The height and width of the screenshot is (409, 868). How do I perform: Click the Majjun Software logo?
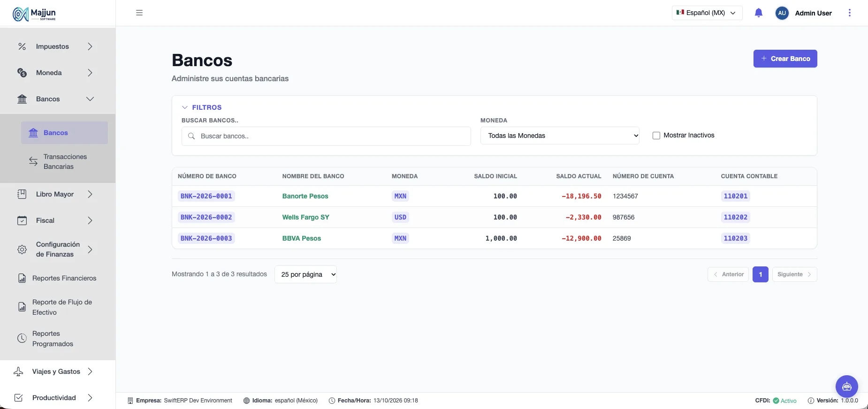(x=34, y=14)
